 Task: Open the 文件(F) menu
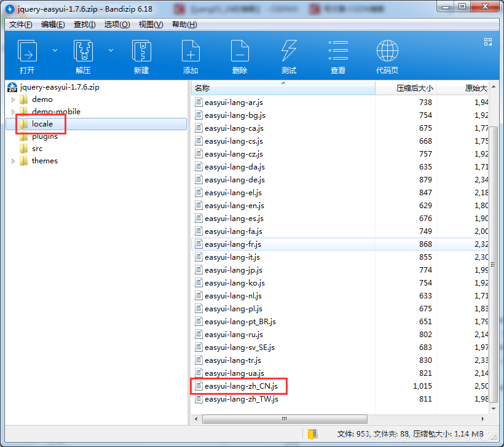click(20, 25)
